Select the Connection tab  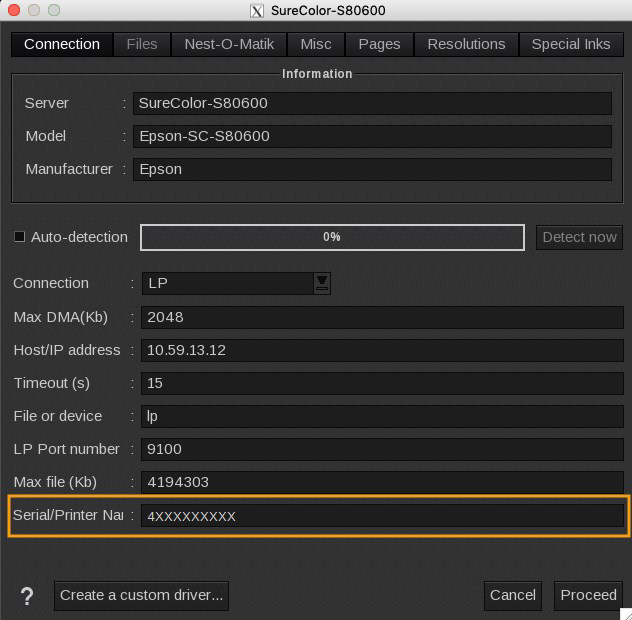[62, 44]
